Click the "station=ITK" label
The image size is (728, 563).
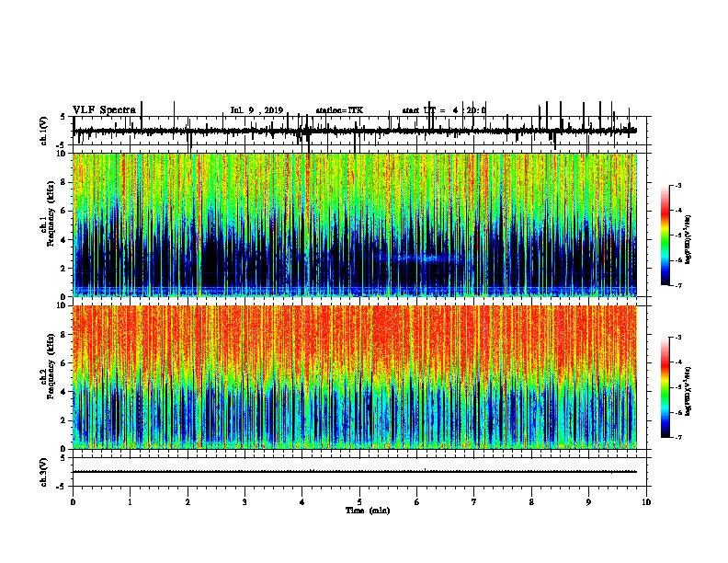point(339,110)
